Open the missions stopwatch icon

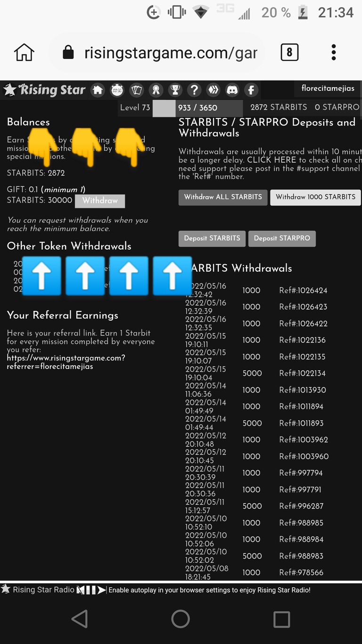[x=117, y=90]
